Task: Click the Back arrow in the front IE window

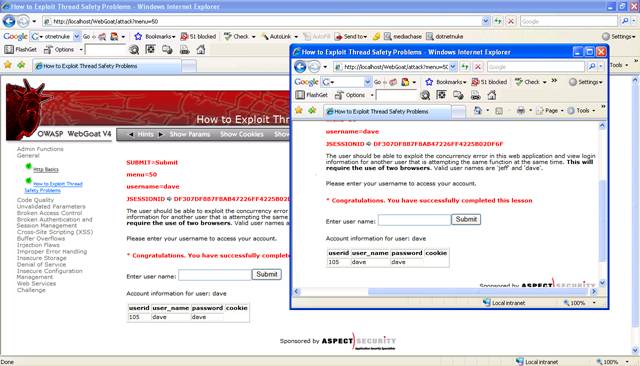Action: 300,67
